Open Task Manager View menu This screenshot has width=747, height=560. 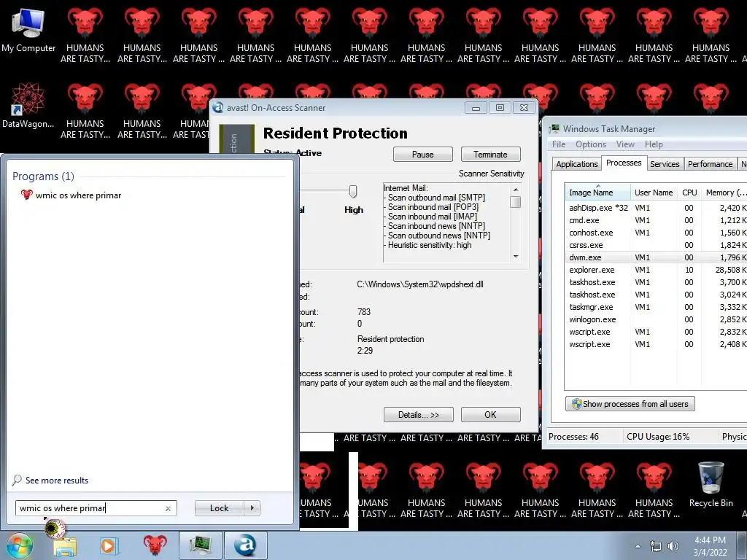click(625, 144)
